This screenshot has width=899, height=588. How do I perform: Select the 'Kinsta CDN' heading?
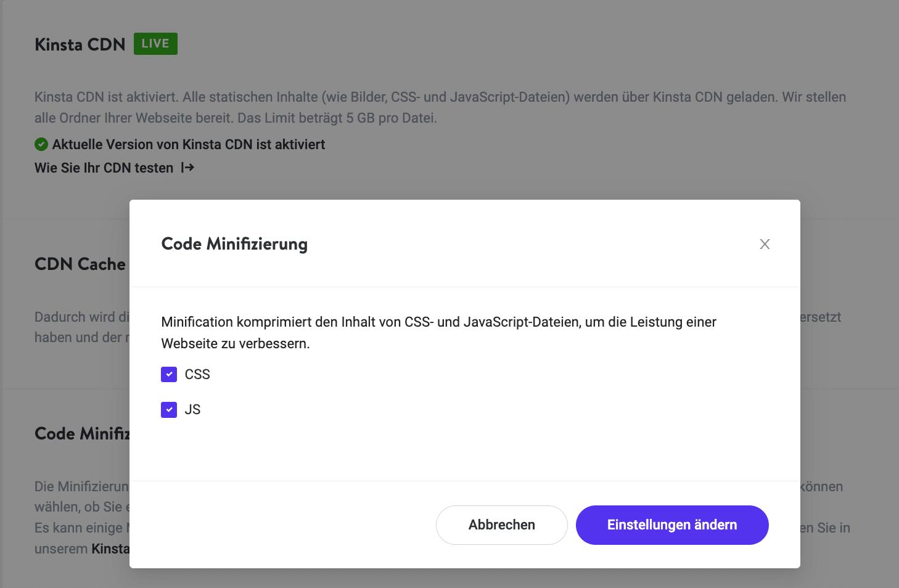(x=80, y=44)
